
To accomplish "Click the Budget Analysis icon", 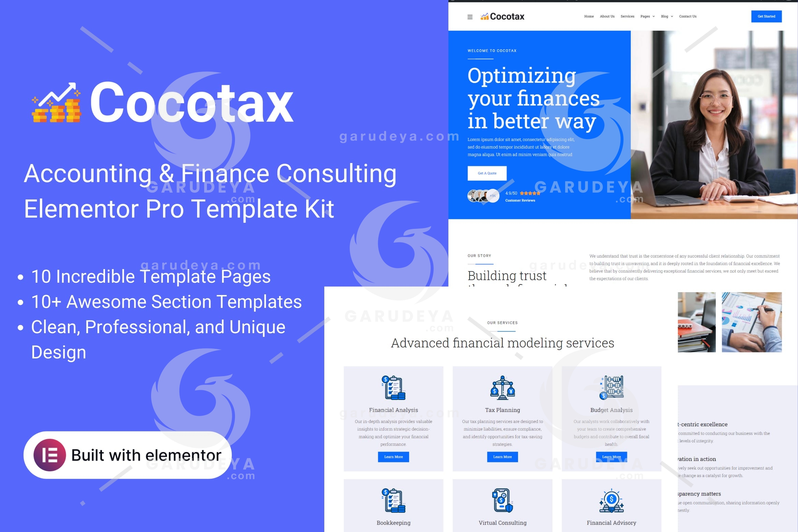I will click(611, 389).
